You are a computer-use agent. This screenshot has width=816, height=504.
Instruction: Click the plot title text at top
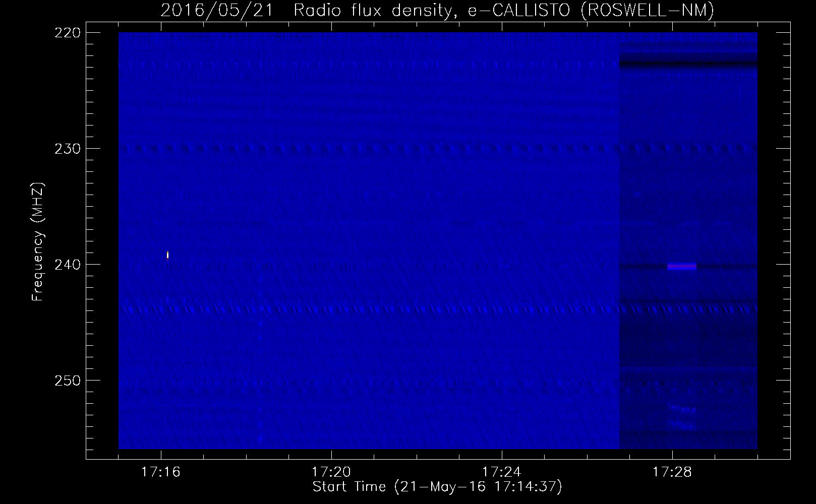click(437, 10)
